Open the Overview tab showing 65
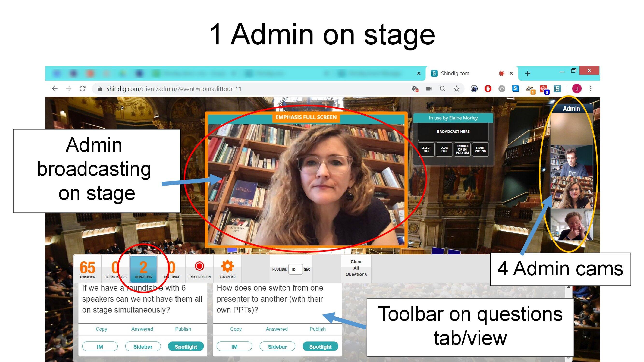 pos(87,269)
